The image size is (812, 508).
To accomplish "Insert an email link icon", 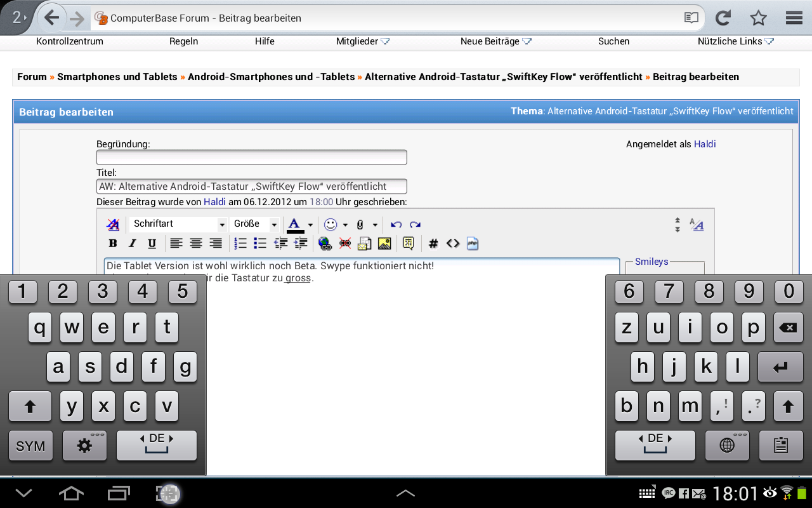I will point(365,243).
